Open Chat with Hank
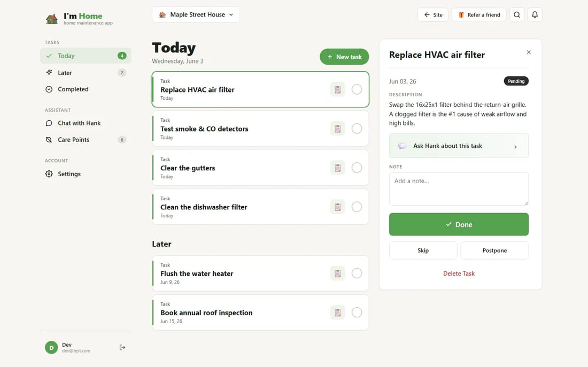Viewport: 588px width, 367px height. coord(86,123)
